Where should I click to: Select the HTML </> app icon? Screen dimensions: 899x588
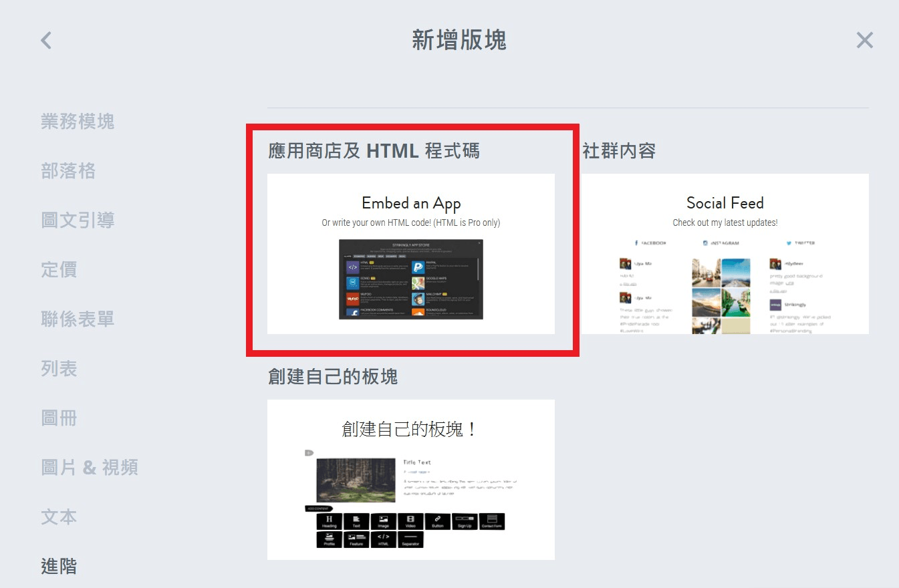(353, 267)
